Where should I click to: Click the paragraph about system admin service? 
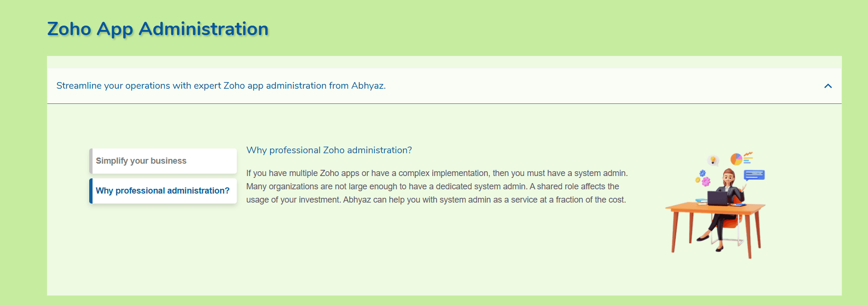(x=437, y=186)
